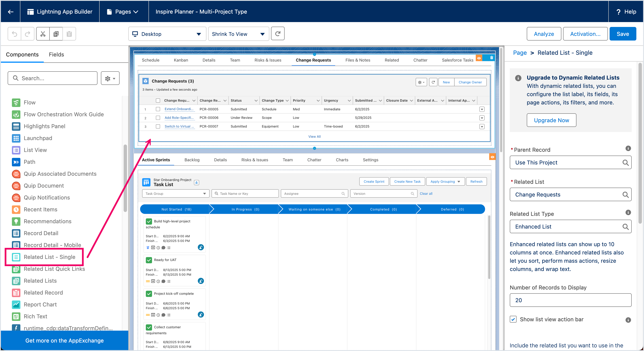644x351 pixels.
Task: Click search icon in Parent Record field
Action: (625, 163)
